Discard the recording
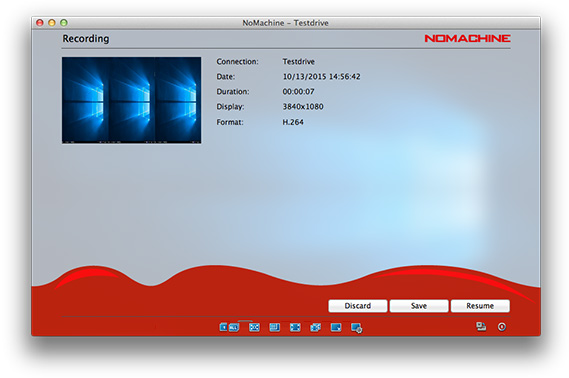Image resolution: width=569 pixels, height=378 pixels. pos(358,306)
